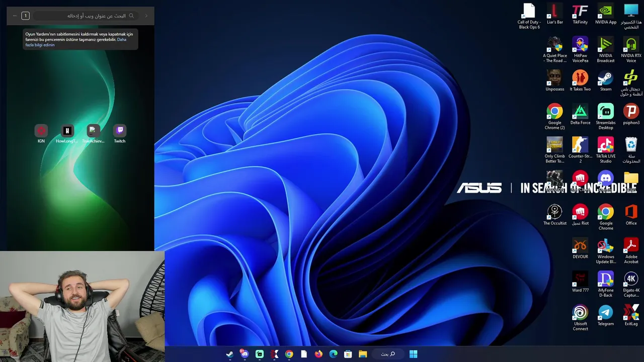Select The Occultist game shortcut
Screen dimensions: 644x362
point(554,215)
